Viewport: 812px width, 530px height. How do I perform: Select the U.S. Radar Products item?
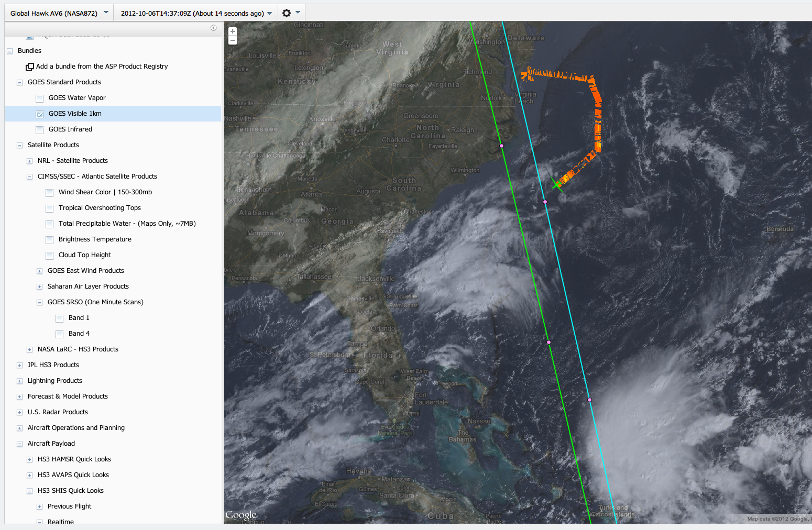pyautogui.click(x=58, y=412)
